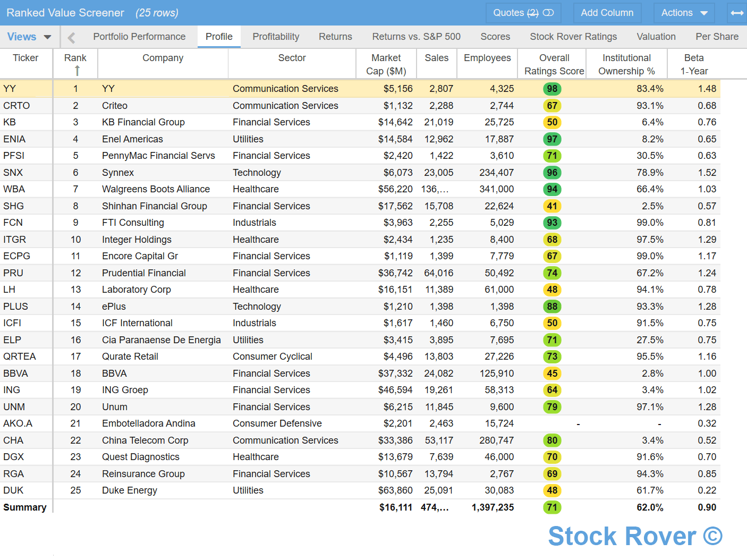
Task: Click the Add Column button
Action: (x=607, y=13)
